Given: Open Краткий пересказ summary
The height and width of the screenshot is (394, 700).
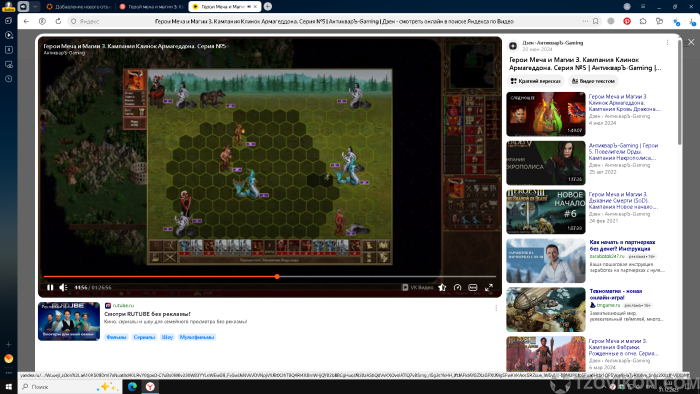Looking at the screenshot, I should coord(535,81).
